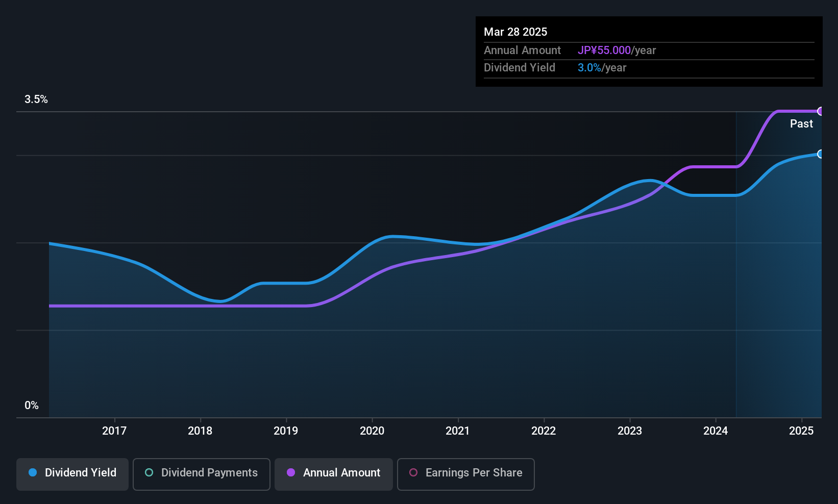Select the 2022 x-axis label

click(544, 431)
